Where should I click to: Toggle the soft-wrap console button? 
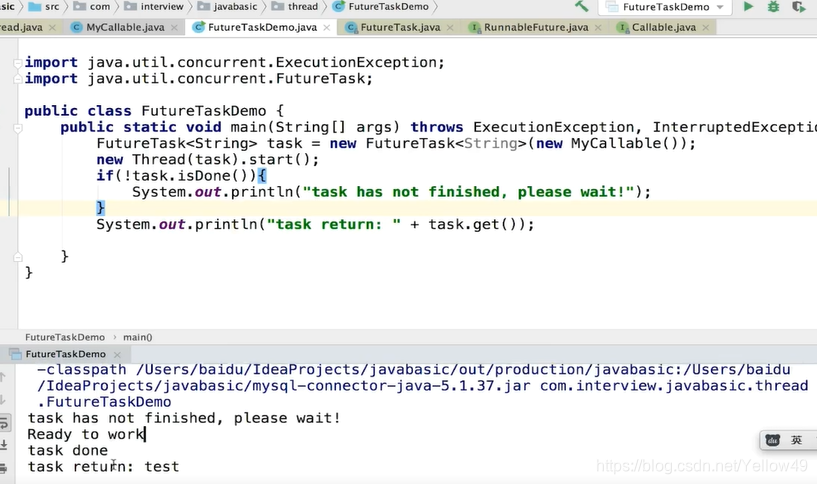point(4,423)
